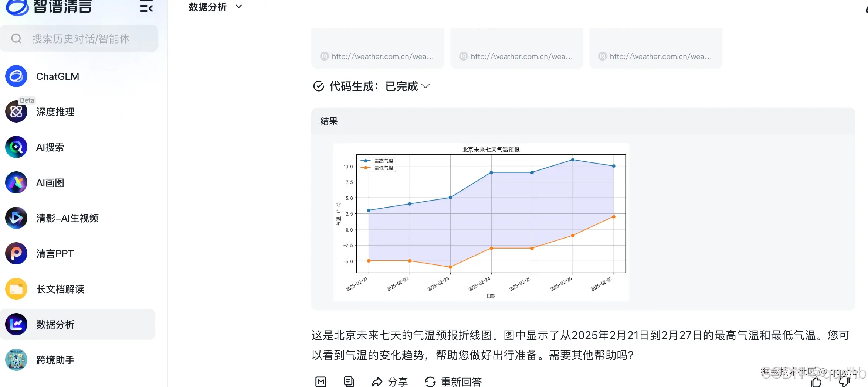
Task: Open the ChatGLM assistant in sidebar
Action: (57, 76)
